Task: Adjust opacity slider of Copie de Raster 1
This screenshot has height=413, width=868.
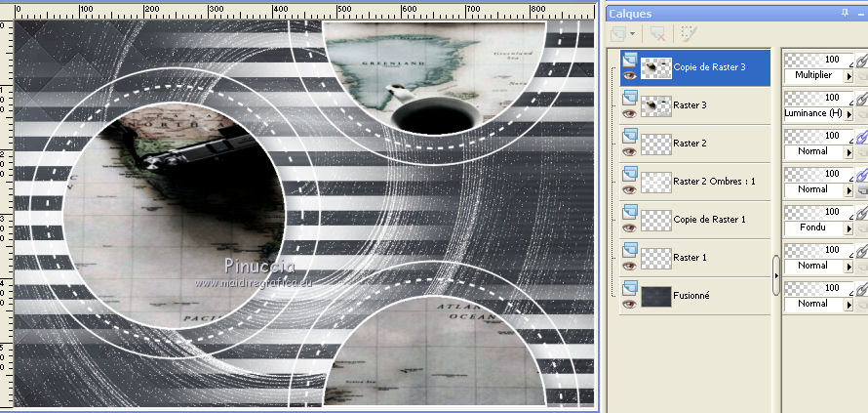Action: [818, 212]
